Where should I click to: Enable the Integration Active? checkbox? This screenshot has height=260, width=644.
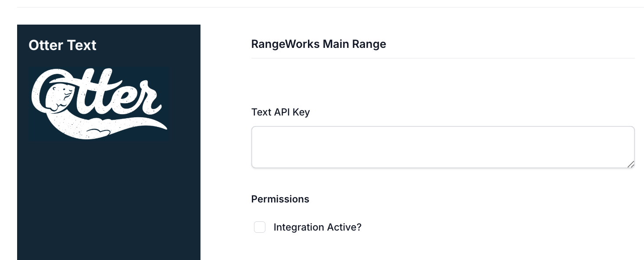pos(260,227)
